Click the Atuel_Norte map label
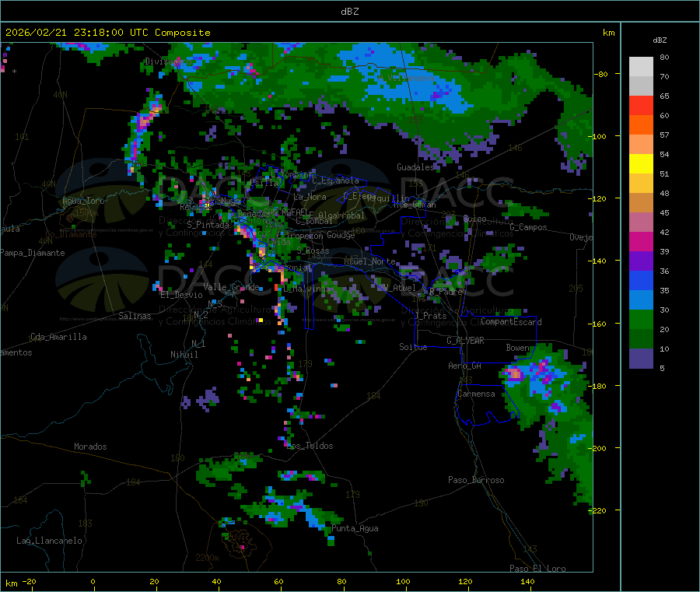Screen dimensions: 700x592 click(x=369, y=261)
